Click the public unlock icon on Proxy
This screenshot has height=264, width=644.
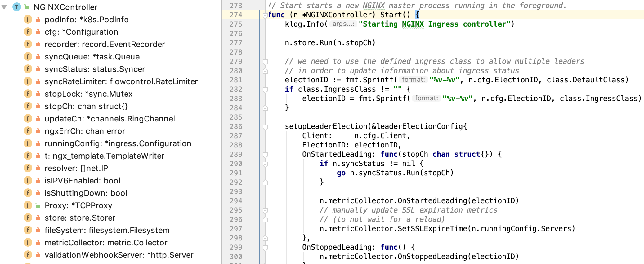coord(37,205)
